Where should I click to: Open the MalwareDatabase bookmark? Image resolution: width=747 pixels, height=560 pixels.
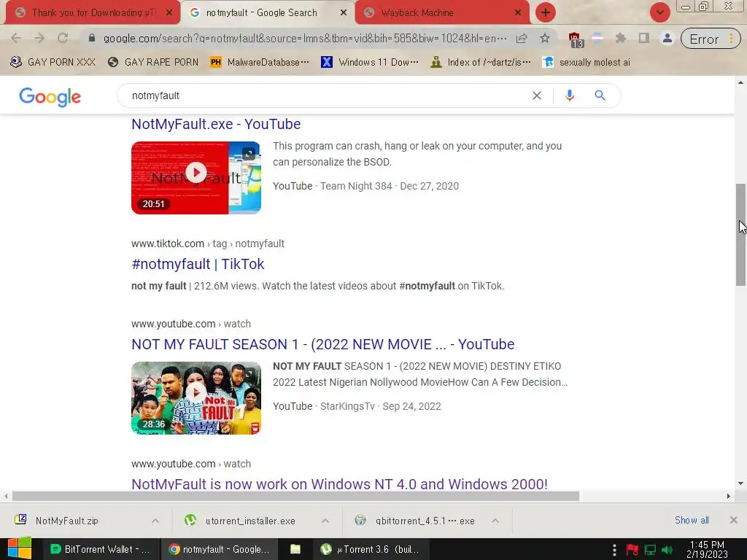click(x=260, y=62)
